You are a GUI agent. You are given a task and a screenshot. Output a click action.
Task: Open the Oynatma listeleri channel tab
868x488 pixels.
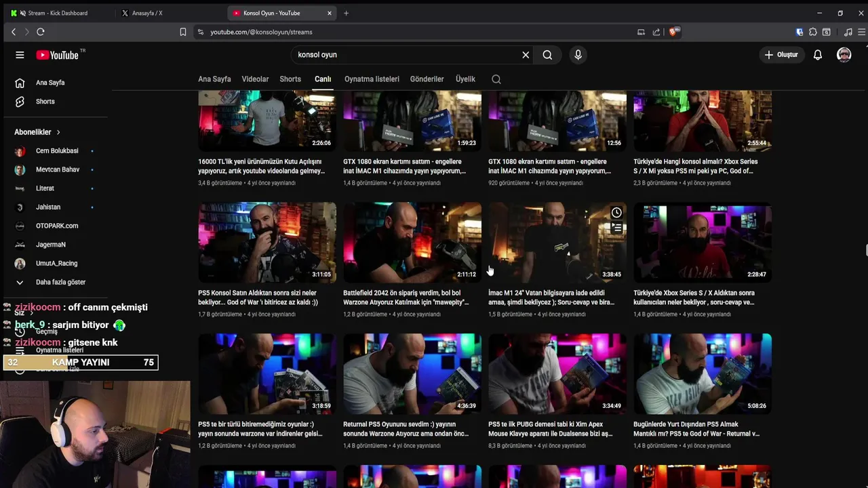(372, 79)
